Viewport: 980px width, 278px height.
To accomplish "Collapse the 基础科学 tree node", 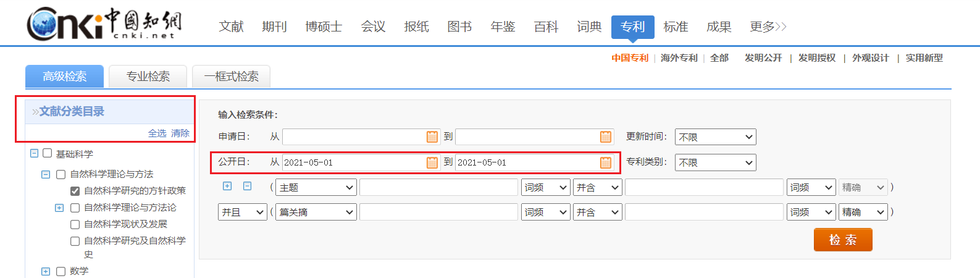I will tap(35, 153).
